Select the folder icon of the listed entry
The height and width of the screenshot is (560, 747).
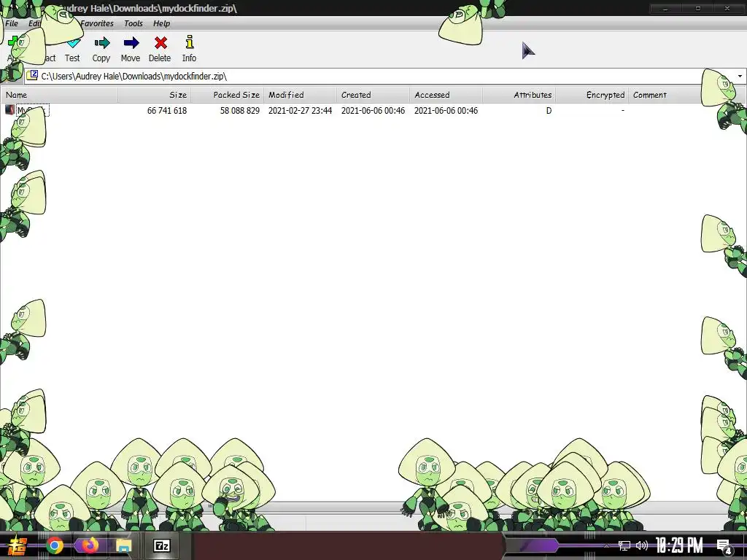point(9,110)
